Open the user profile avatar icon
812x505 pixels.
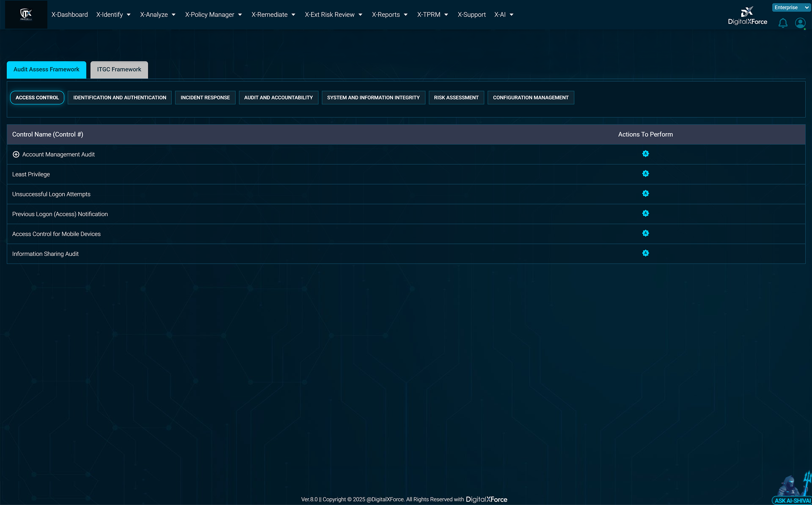click(x=800, y=23)
